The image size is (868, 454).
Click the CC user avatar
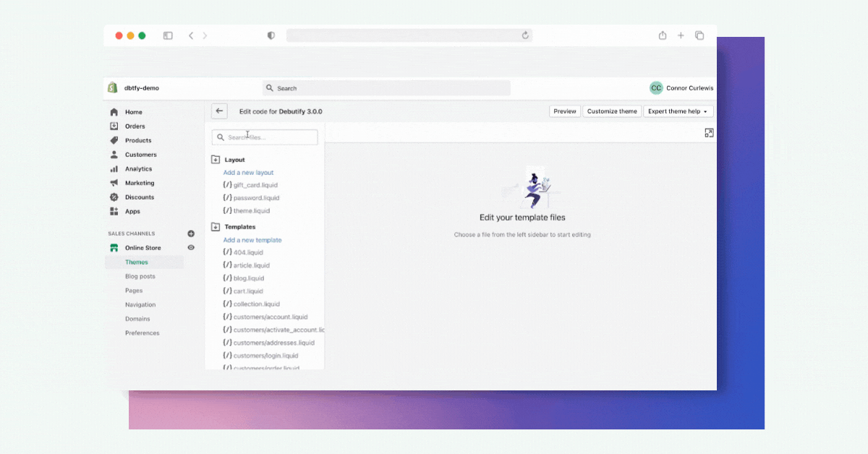656,87
